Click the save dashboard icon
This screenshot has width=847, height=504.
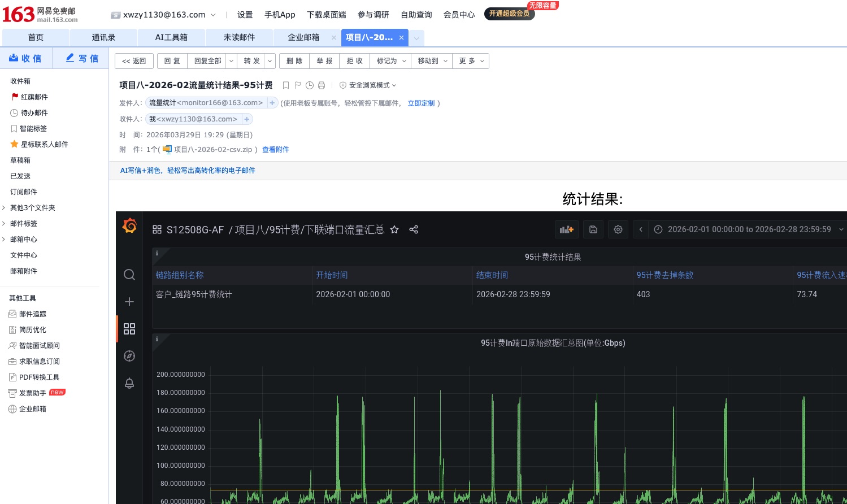593,229
